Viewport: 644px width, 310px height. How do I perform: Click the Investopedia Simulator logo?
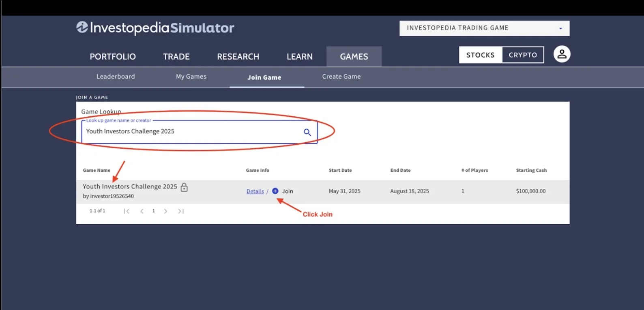click(x=155, y=28)
